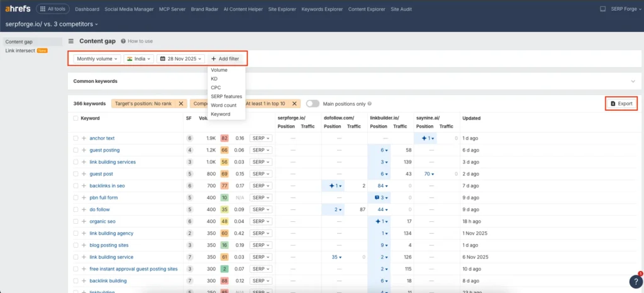Viewport: 644px width, 293px height.
Task: Click the Updated column header
Action: point(471,118)
